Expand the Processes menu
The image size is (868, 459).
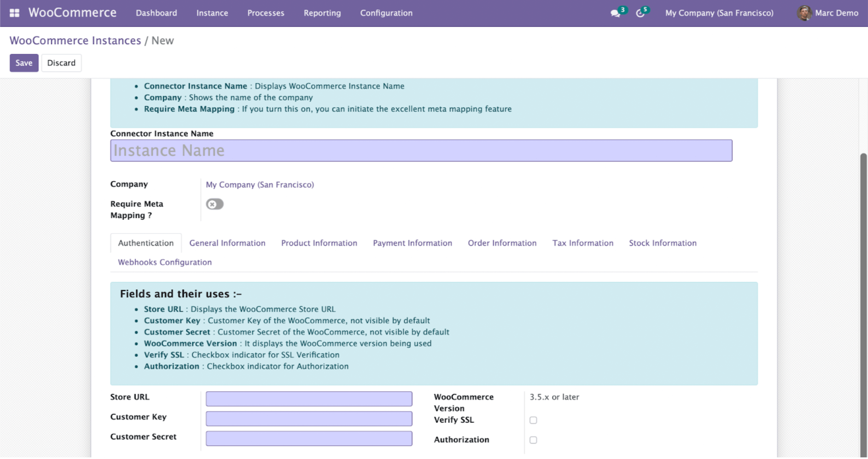[266, 13]
